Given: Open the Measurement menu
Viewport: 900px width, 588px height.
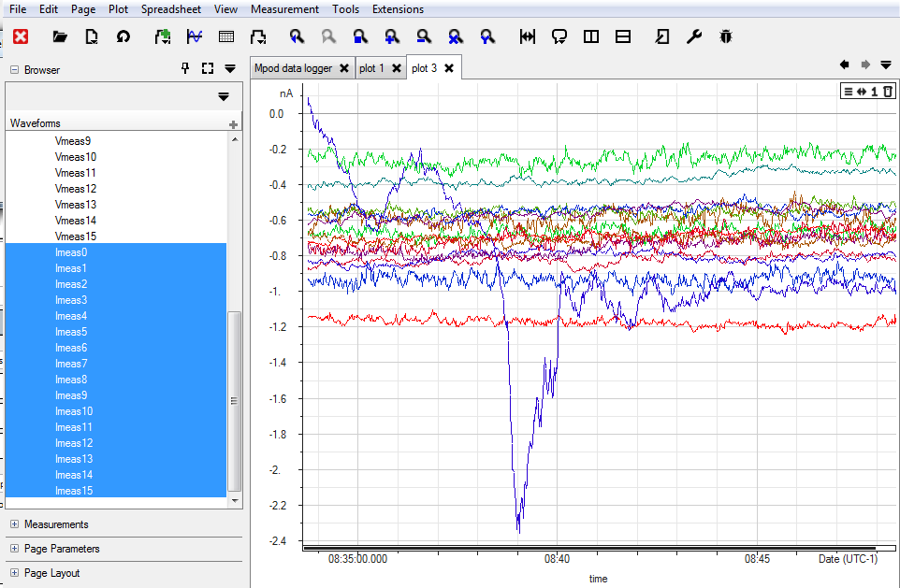Looking at the screenshot, I should coord(284,9).
